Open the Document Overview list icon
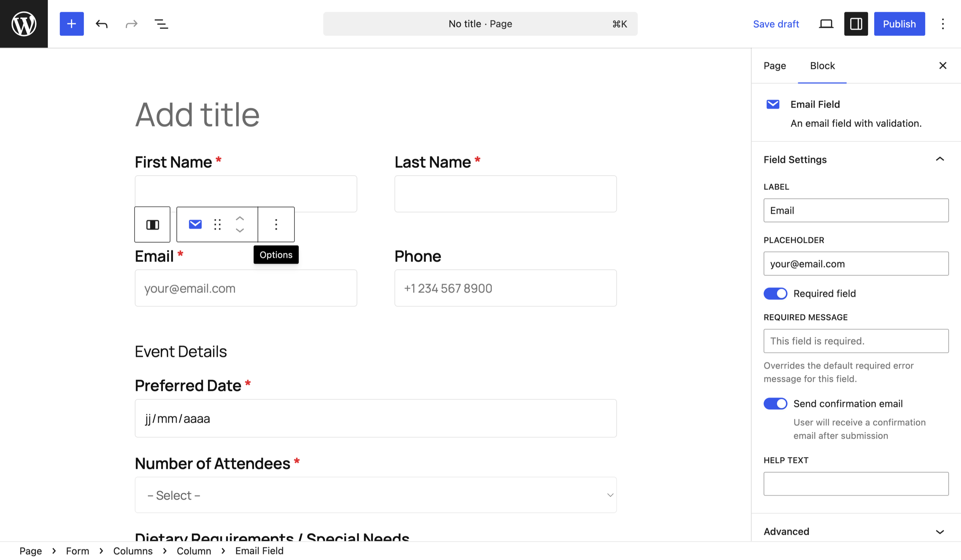This screenshot has width=961, height=560. pos(161,24)
